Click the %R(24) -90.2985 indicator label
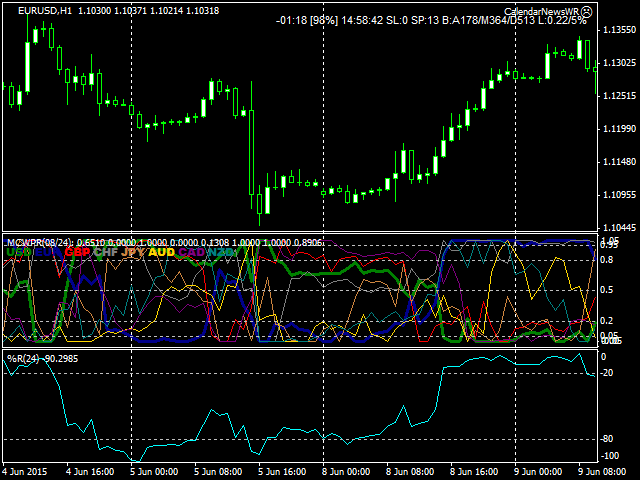The height and width of the screenshot is (480, 640). (42, 359)
